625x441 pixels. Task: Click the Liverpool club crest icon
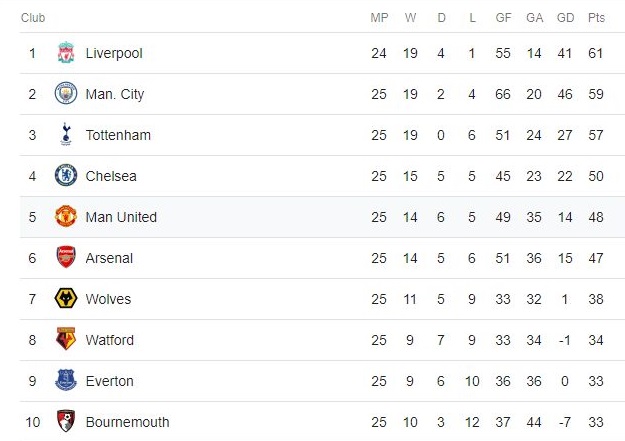pyautogui.click(x=66, y=53)
